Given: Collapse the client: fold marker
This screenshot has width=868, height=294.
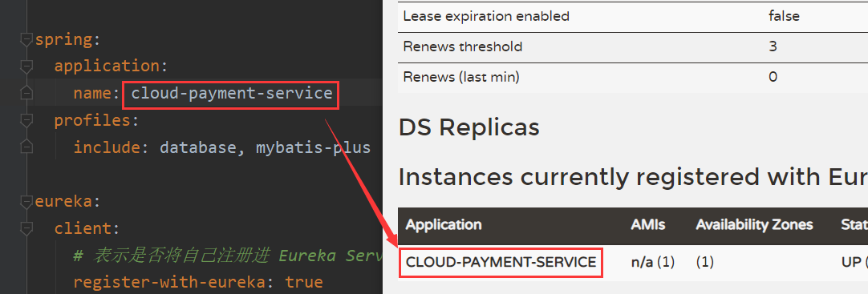Looking at the screenshot, I should pos(26,228).
